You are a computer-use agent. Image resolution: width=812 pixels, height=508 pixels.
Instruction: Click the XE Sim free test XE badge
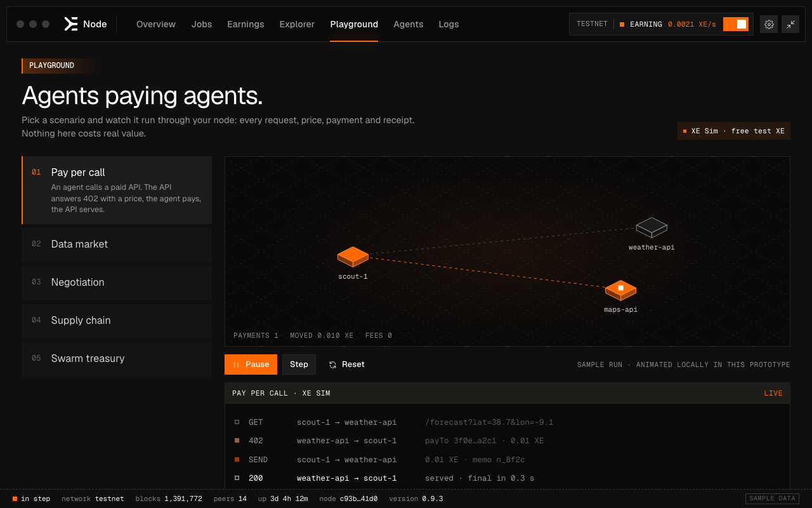click(733, 131)
